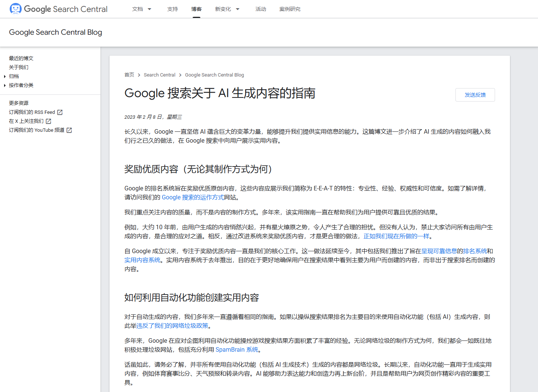
Task: Open external link icon beside RSS Feed
Action: [x=60, y=112]
